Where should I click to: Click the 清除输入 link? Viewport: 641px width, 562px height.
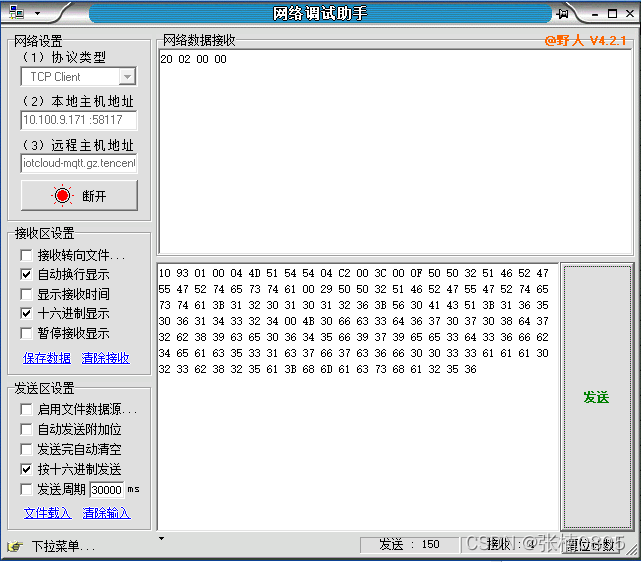click(x=106, y=513)
